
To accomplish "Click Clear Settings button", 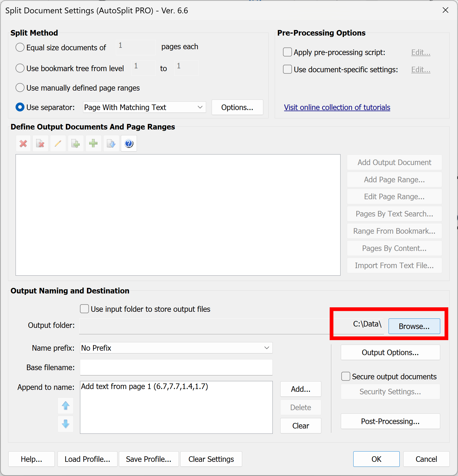I will click(211, 459).
